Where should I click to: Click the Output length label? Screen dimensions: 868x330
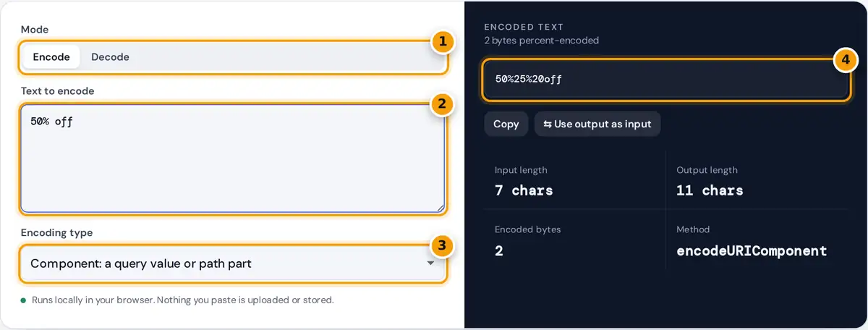707,170
